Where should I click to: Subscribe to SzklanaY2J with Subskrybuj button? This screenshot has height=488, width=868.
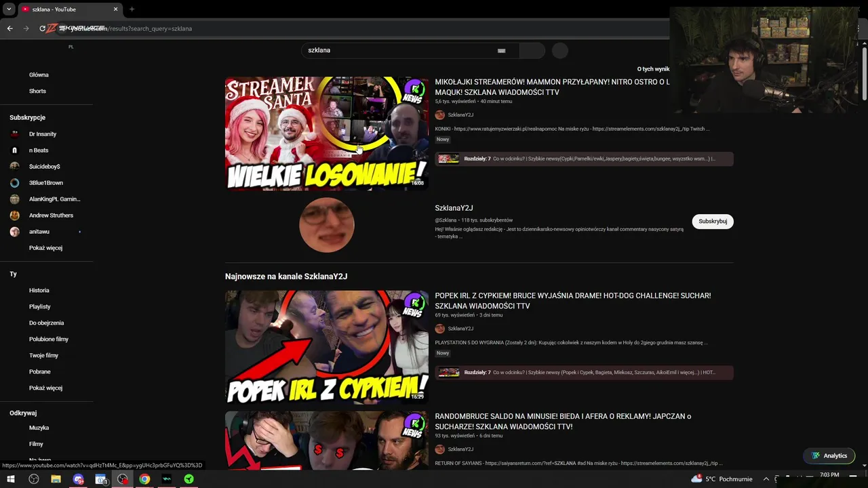click(713, 221)
